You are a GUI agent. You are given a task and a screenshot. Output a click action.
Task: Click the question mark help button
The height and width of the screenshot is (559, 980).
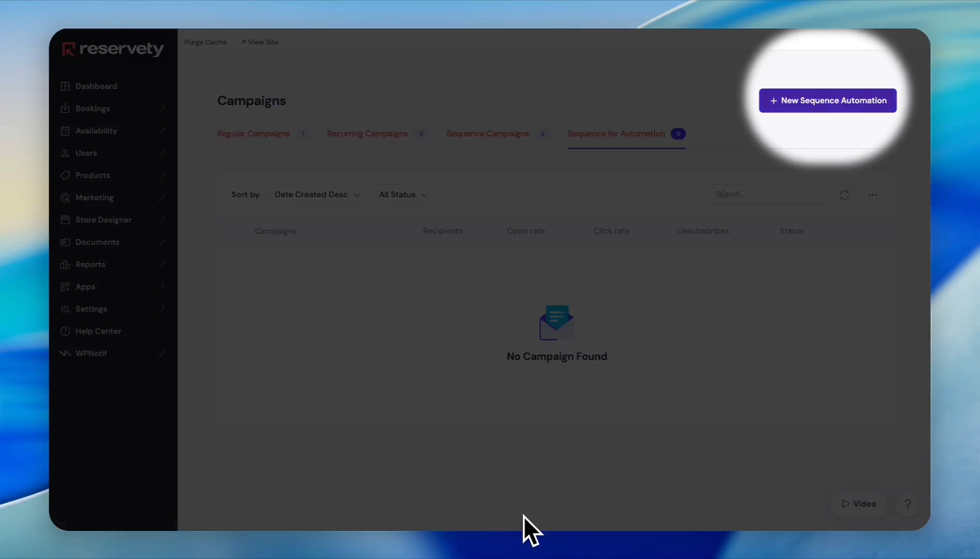(x=908, y=504)
